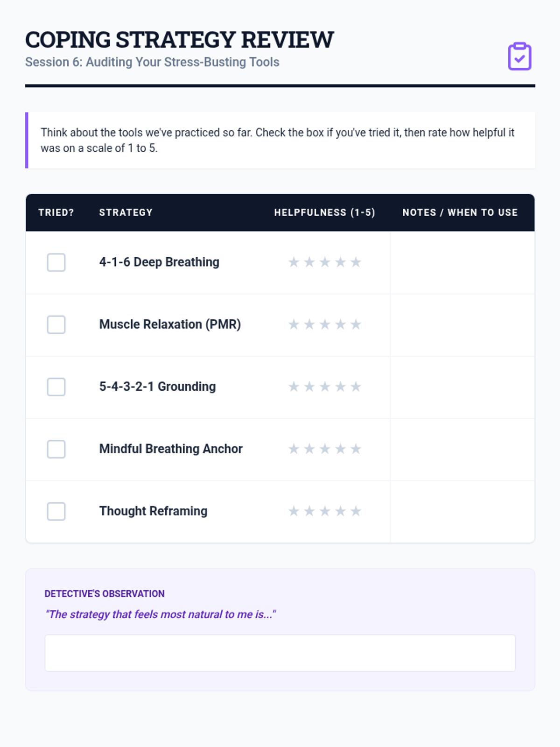
Task: Click notes cell for Muscle Relaxation
Action: pos(462,324)
